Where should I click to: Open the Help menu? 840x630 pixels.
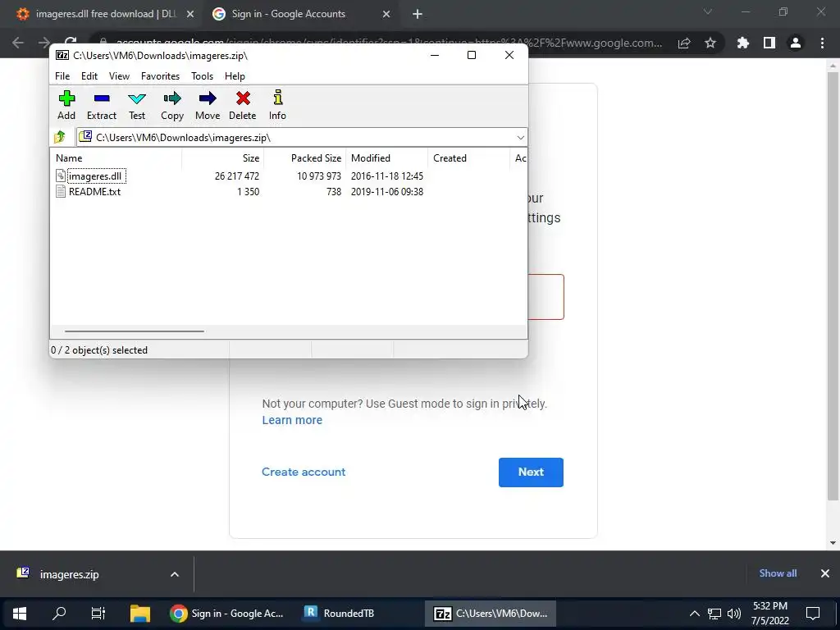(x=235, y=76)
